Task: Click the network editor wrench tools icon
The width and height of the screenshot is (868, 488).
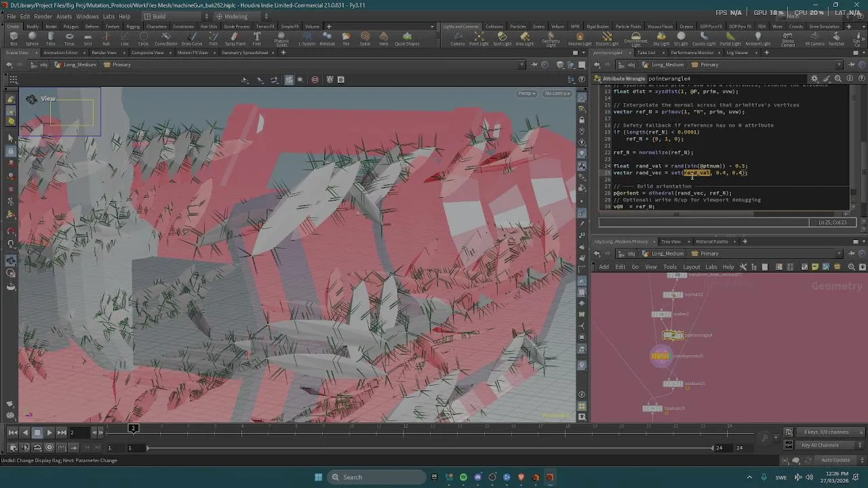Action: [x=743, y=267]
